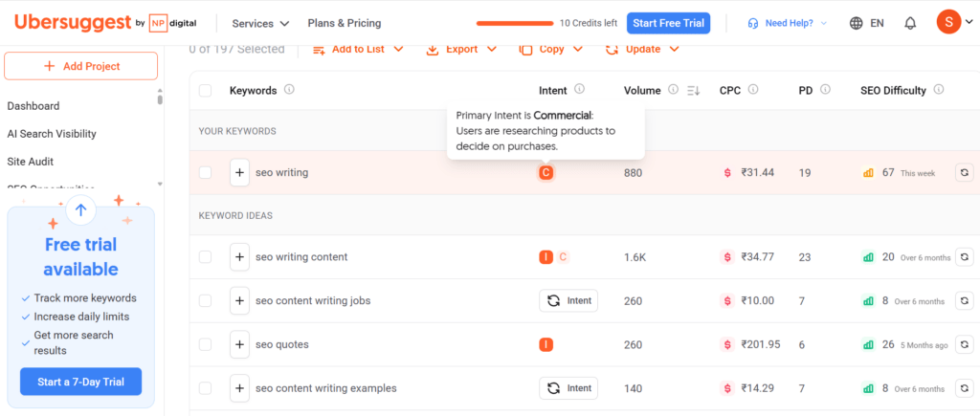Click info icon next to SEO Difficulty header
This screenshot has width=980, height=416.
(x=939, y=89)
